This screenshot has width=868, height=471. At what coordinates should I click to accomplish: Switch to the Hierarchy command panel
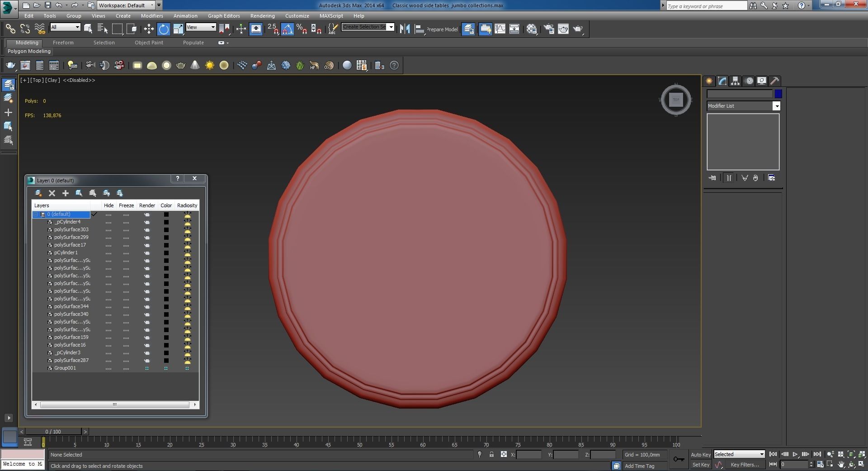[x=735, y=81]
